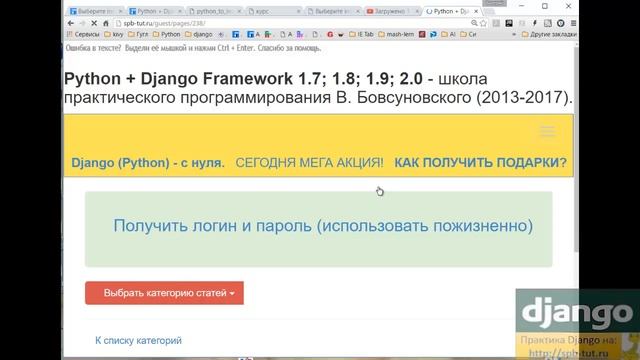Click the blue arrow bookmark icon

click(x=433, y=34)
